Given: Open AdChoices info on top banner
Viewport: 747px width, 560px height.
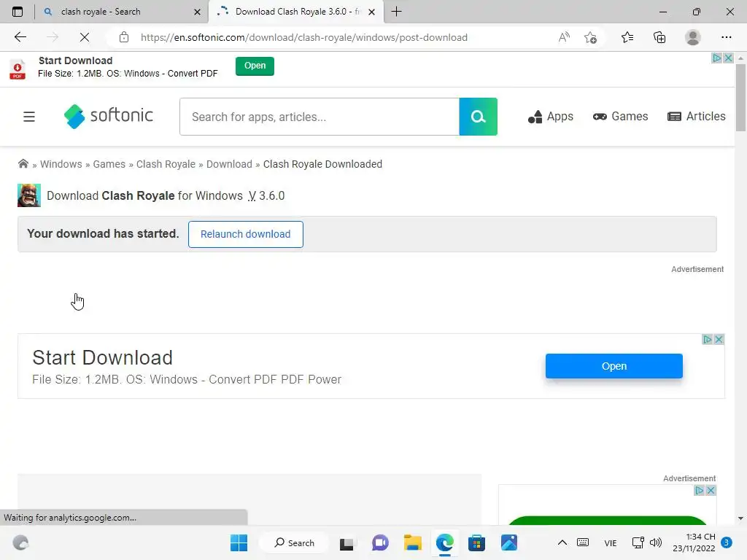Looking at the screenshot, I should (x=716, y=58).
